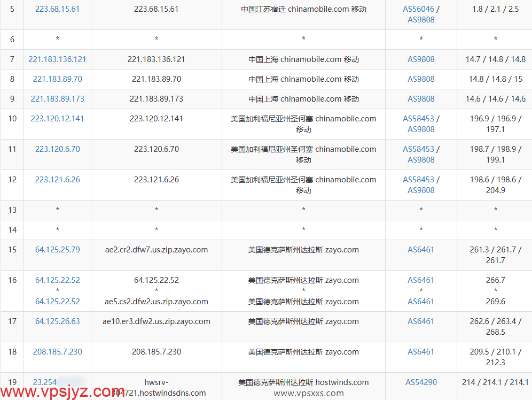Open the 208.185.7.230 link on hop 18
Screen dimensions: 532x400
tap(57, 351)
